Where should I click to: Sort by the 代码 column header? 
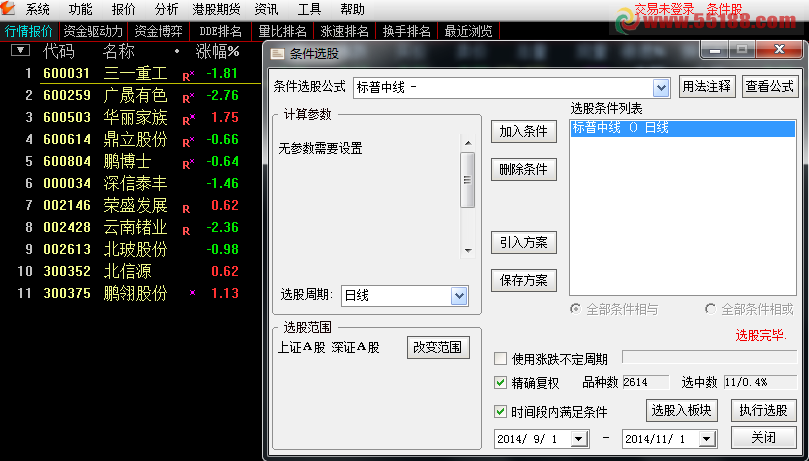coord(59,51)
